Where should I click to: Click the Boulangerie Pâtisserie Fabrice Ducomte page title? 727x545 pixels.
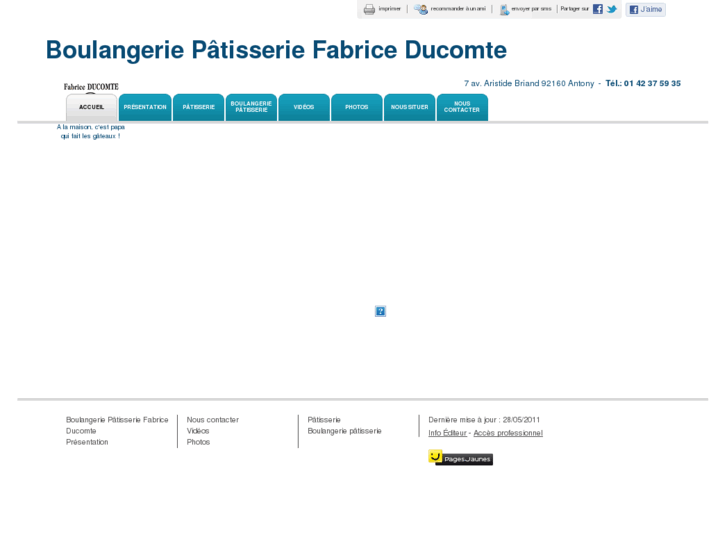[276, 50]
